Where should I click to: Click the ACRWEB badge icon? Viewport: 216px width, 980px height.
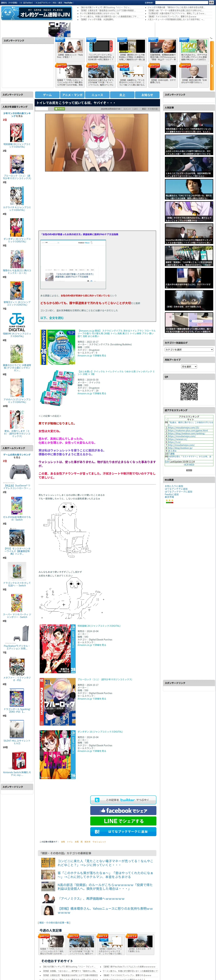pos(189,470)
